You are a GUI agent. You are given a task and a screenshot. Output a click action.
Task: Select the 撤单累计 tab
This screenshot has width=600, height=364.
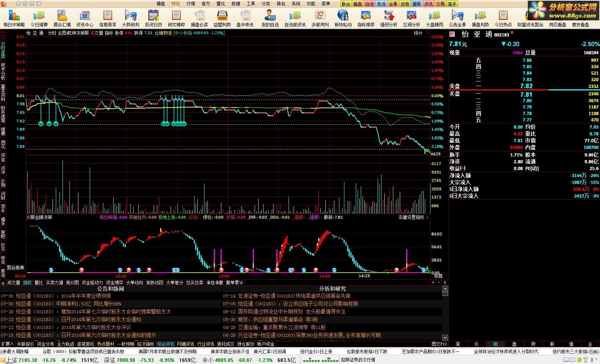235,283
